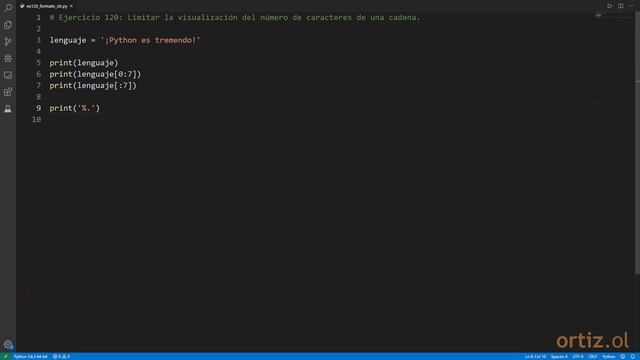
Task: Split the editor to the right
Action: point(620,6)
